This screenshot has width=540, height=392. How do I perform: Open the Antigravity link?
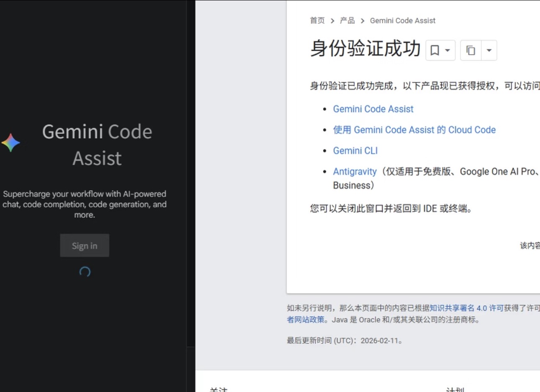(355, 172)
